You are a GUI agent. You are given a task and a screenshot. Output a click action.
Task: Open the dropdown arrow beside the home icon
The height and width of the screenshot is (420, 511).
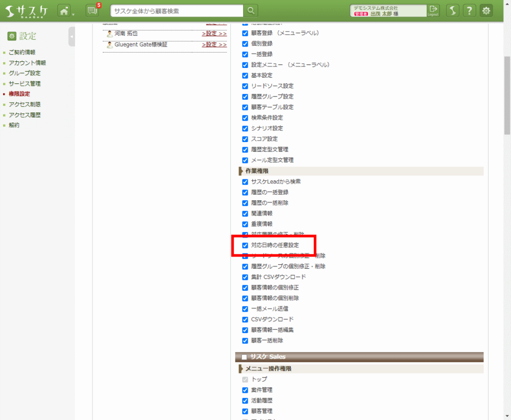point(73,13)
